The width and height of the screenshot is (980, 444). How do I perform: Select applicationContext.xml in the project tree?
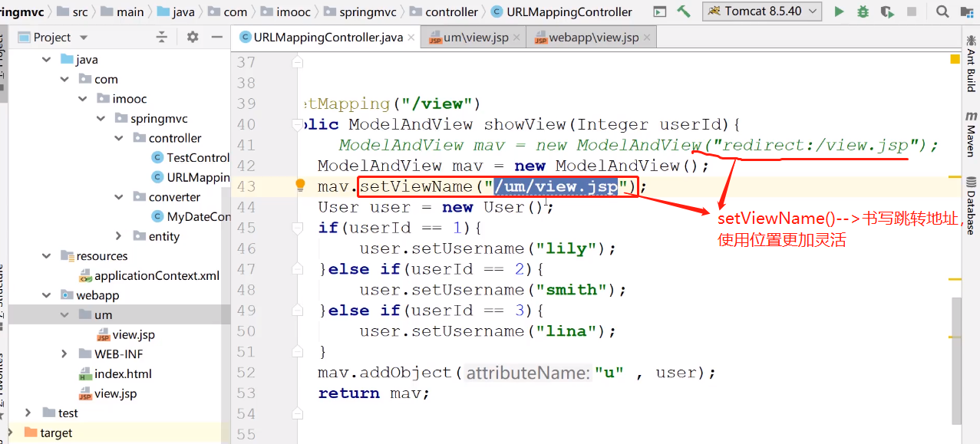click(157, 276)
